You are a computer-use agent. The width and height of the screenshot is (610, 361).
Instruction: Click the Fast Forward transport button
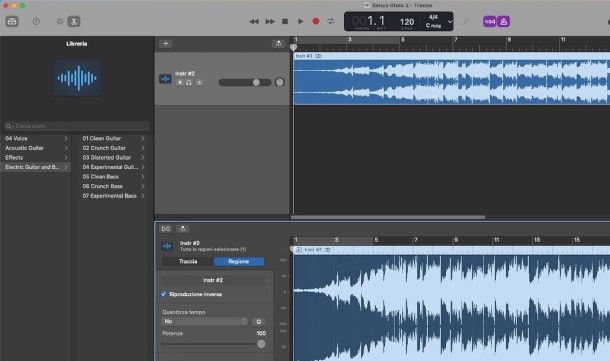(x=270, y=21)
